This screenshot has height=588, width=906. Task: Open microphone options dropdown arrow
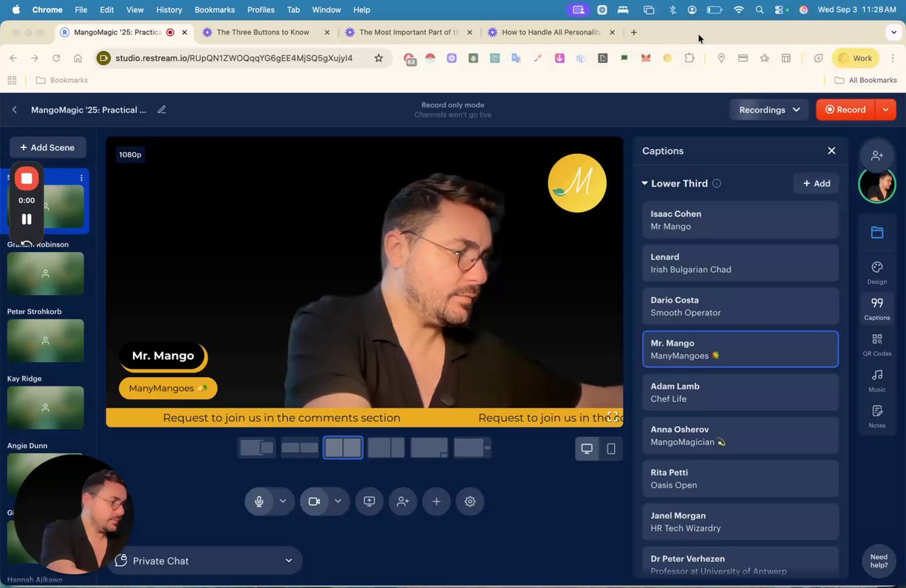pos(282,501)
